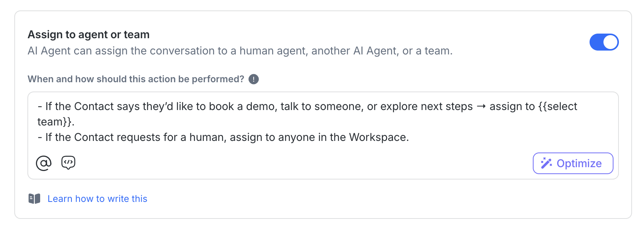644x227 pixels.
Task: Insert a mention with the @ icon
Action: point(44,163)
